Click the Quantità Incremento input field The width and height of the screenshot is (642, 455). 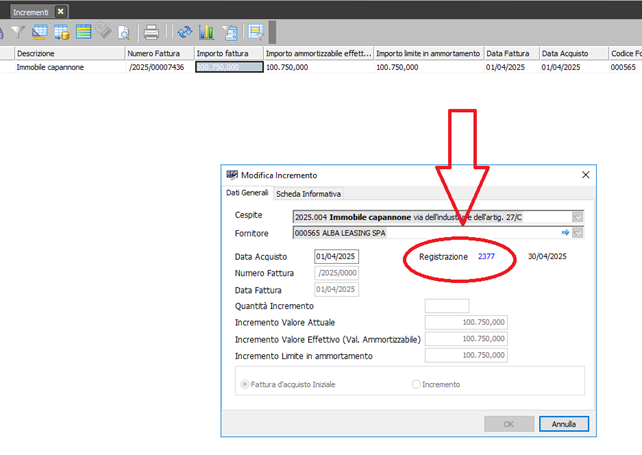tap(446, 306)
